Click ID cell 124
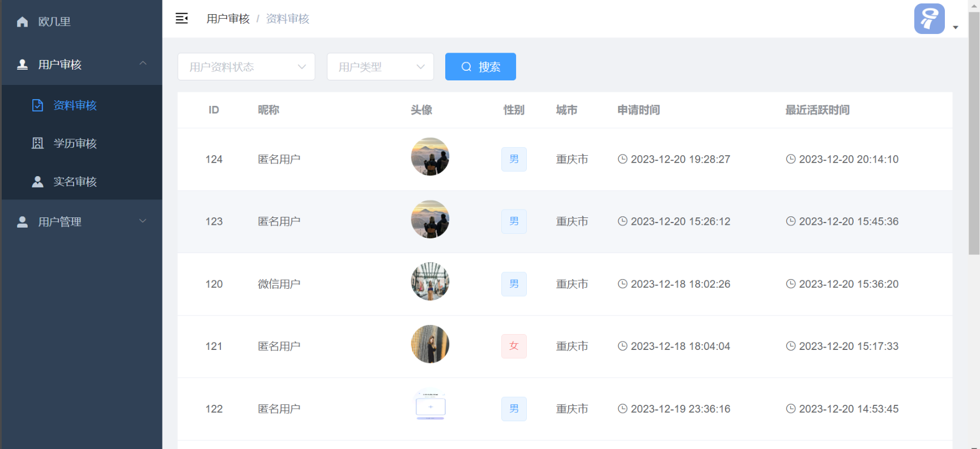The image size is (980, 449). point(214,159)
